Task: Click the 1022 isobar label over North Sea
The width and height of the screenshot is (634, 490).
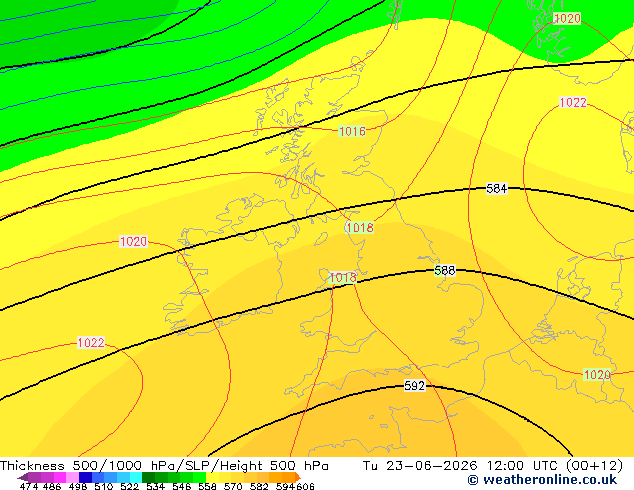Action: point(573,102)
